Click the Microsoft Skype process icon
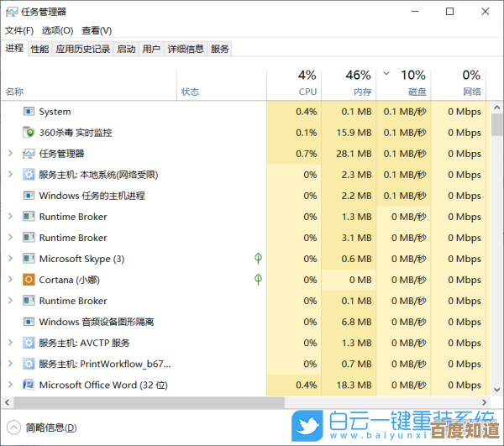Image resolution: width=504 pixels, height=446 pixels. coord(29,259)
